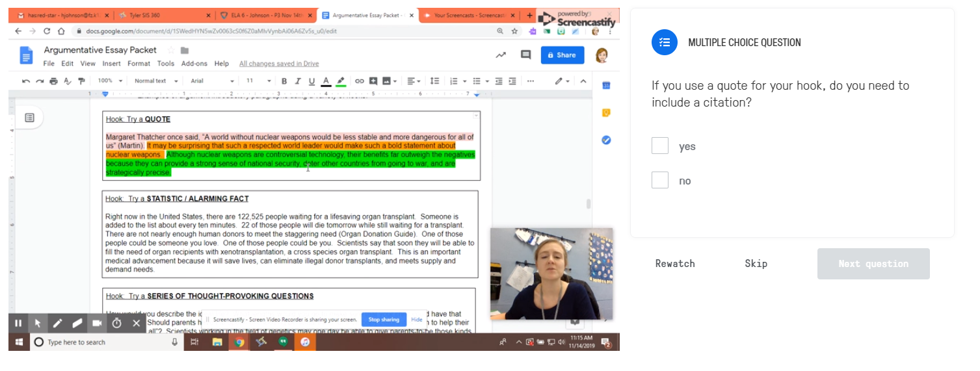Open the zoom level 100% dropdown
This screenshot has width=980, height=371.
[x=110, y=81]
